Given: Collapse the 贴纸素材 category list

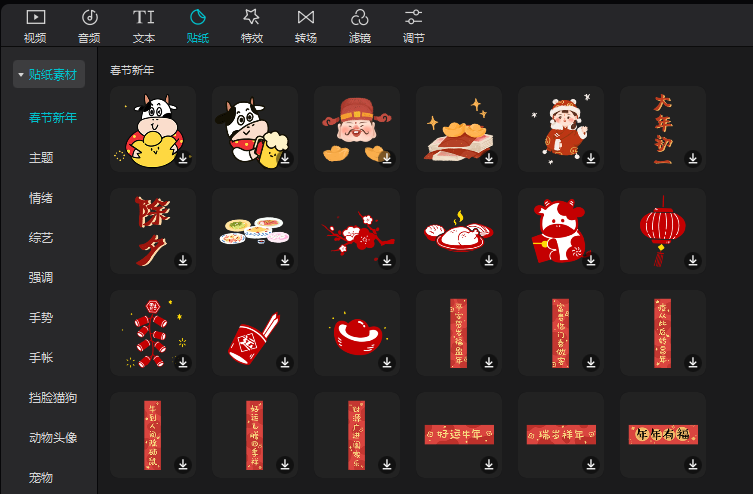Looking at the screenshot, I should tap(49, 74).
